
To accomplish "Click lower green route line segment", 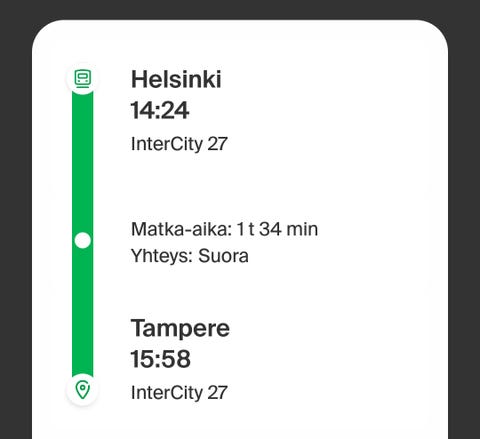I will 83,313.
